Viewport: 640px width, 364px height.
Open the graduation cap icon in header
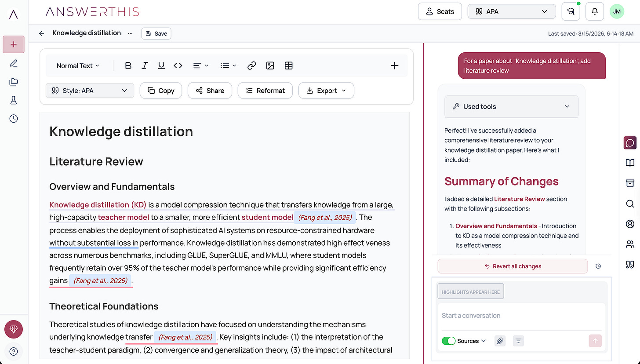click(x=571, y=12)
